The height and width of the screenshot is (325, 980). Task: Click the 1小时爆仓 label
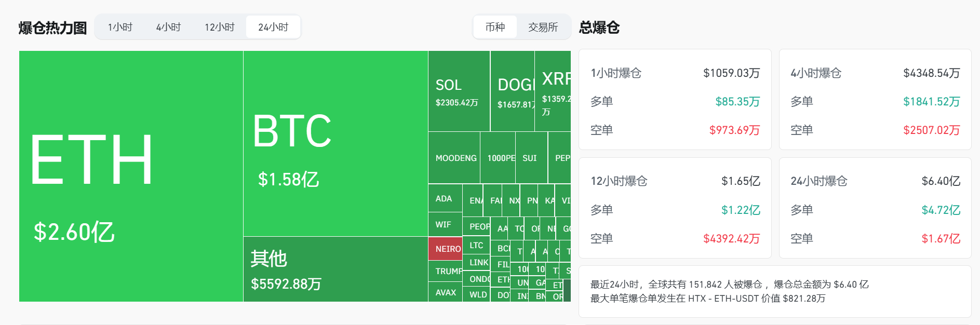tap(616, 73)
